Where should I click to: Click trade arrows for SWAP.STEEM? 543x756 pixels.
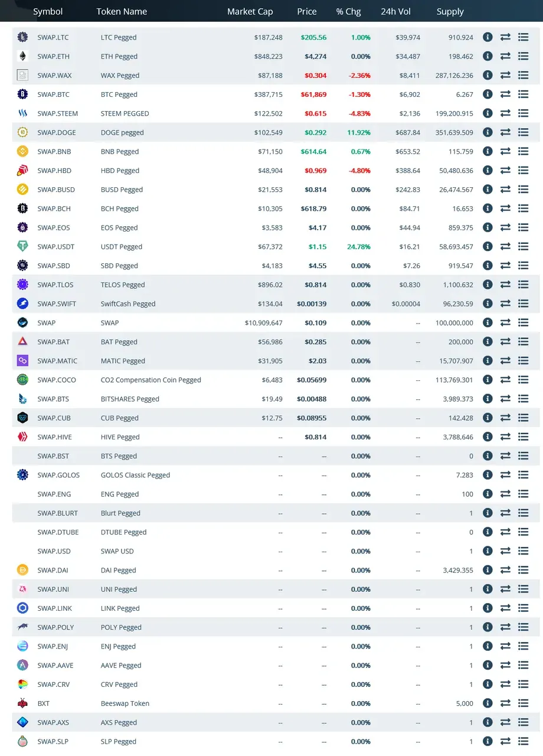pos(505,113)
